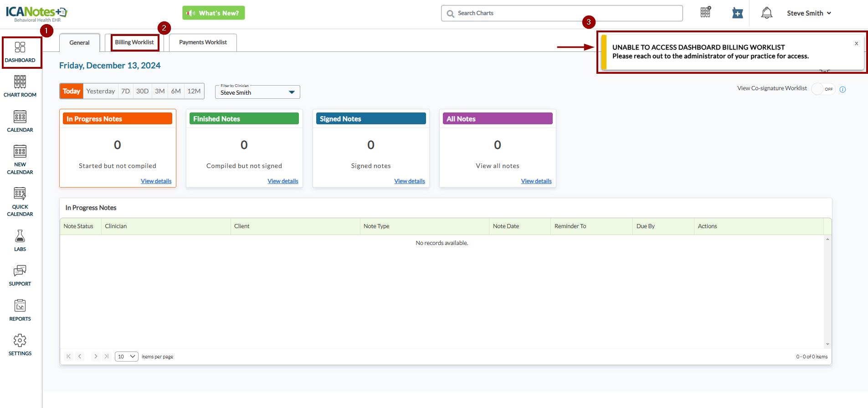The image size is (868, 408).
Task: Toggle View Co-signature Worklist switch
Action: pyautogui.click(x=823, y=89)
